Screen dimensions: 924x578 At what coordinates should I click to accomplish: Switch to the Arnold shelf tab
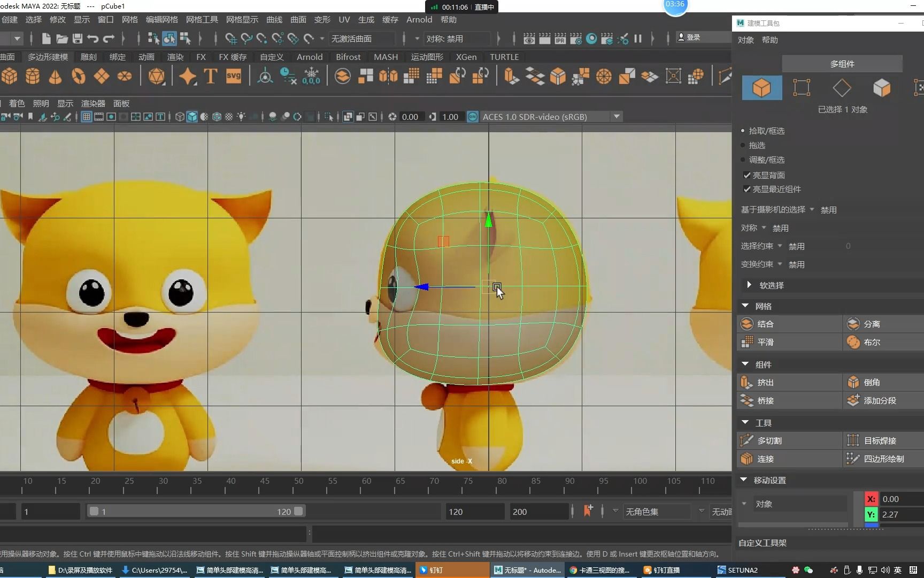(x=310, y=57)
